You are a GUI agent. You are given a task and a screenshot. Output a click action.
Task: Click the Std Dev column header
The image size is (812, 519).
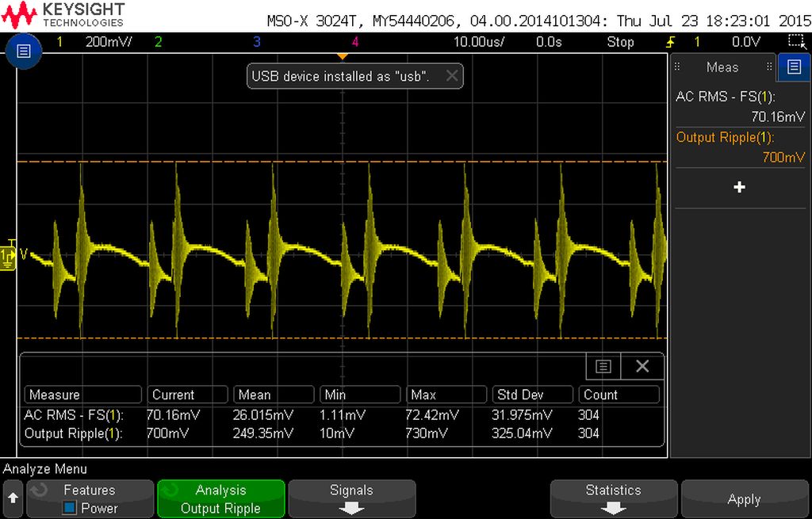pos(533,395)
